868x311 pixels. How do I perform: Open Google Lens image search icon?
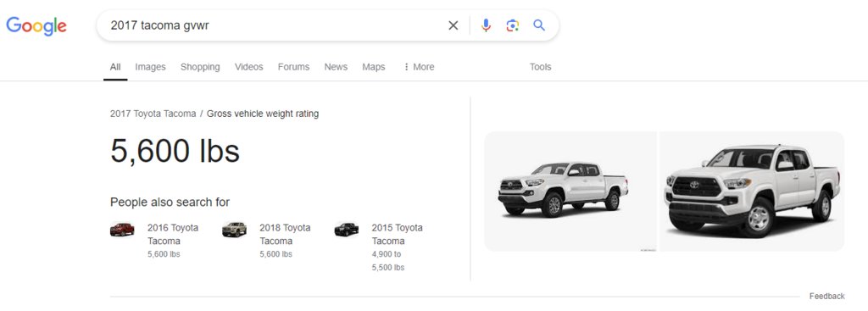click(x=513, y=25)
